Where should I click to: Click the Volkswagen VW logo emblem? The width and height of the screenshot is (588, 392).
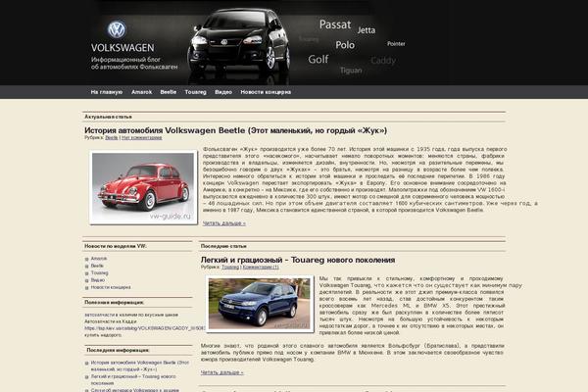click(117, 29)
